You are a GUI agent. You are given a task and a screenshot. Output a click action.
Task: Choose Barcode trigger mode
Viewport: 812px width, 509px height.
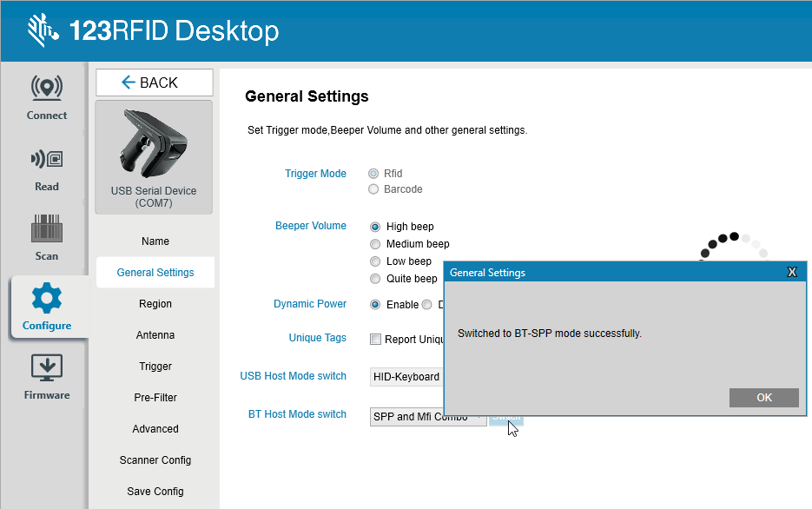[x=373, y=189]
